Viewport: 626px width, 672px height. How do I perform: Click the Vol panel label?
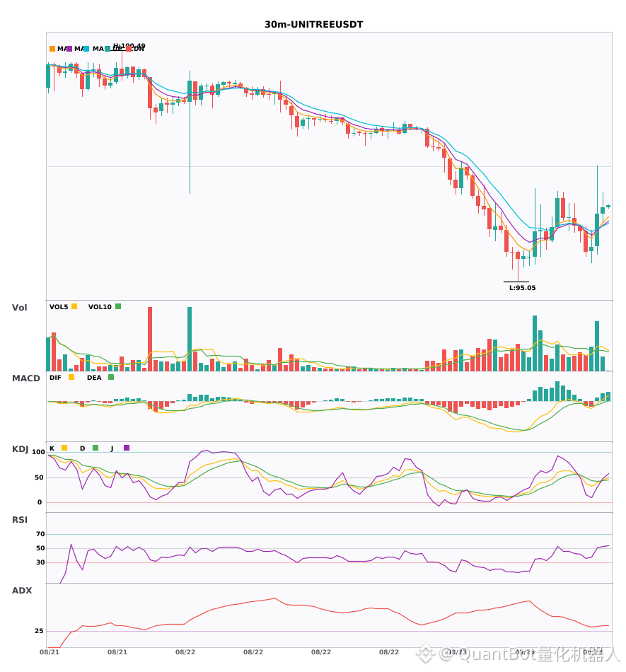click(19, 308)
